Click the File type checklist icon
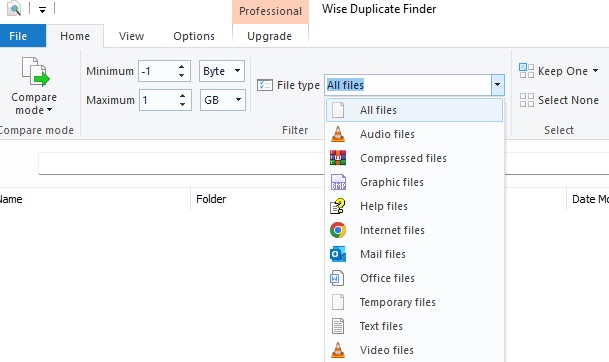 265,85
